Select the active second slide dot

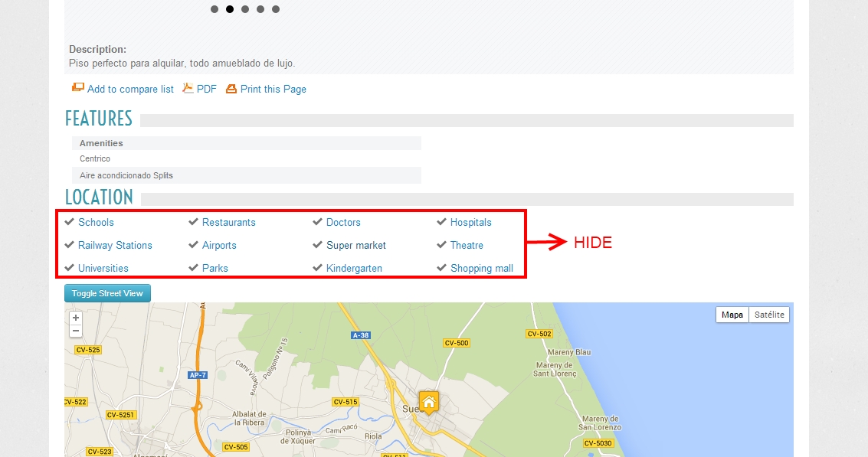[230, 9]
